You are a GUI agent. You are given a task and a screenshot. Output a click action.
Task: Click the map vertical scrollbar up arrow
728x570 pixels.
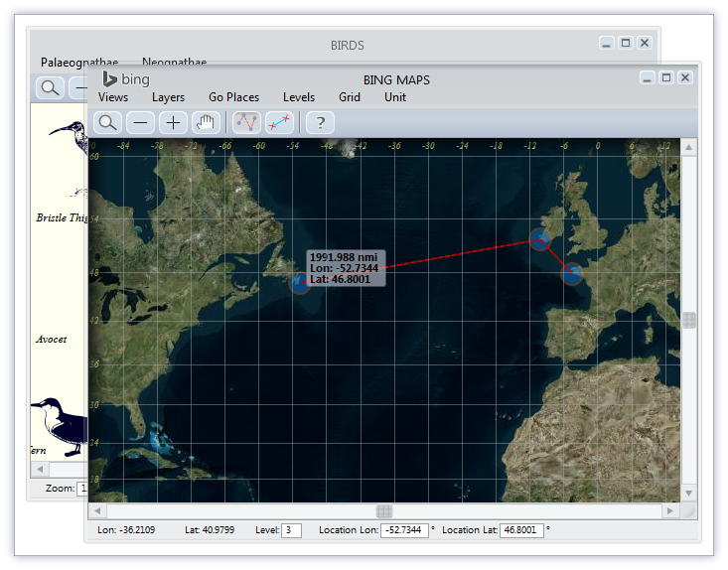pyautogui.click(x=689, y=148)
